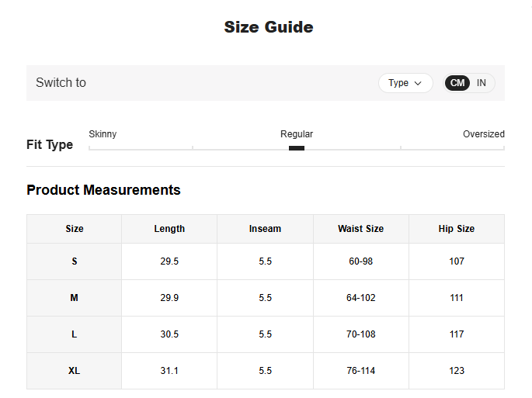Click the Size column header
The width and height of the screenshot is (532, 398).
(x=75, y=229)
